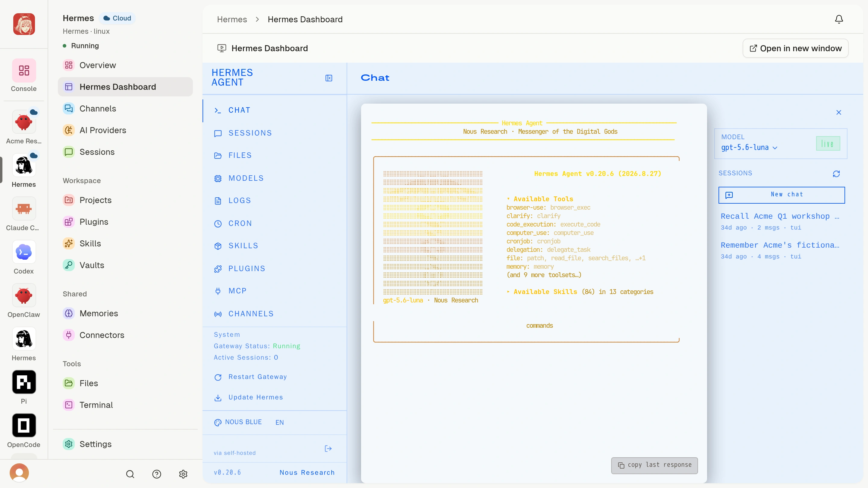Open the OpenClaw agent icon
Image resolution: width=868 pixels, height=488 pixels.
(x=24, y=295)
